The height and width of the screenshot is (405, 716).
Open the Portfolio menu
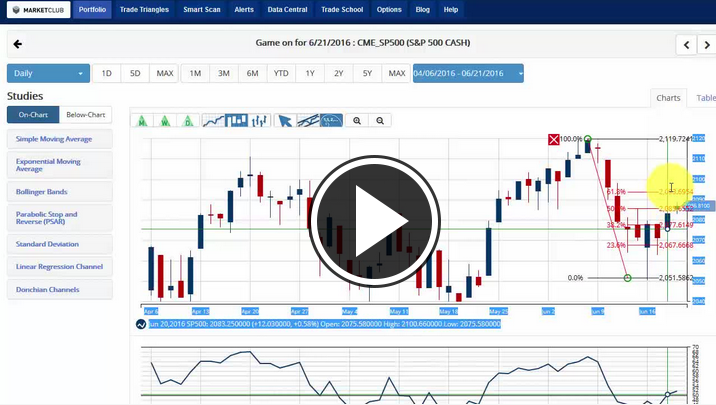[x=92, y=10]
